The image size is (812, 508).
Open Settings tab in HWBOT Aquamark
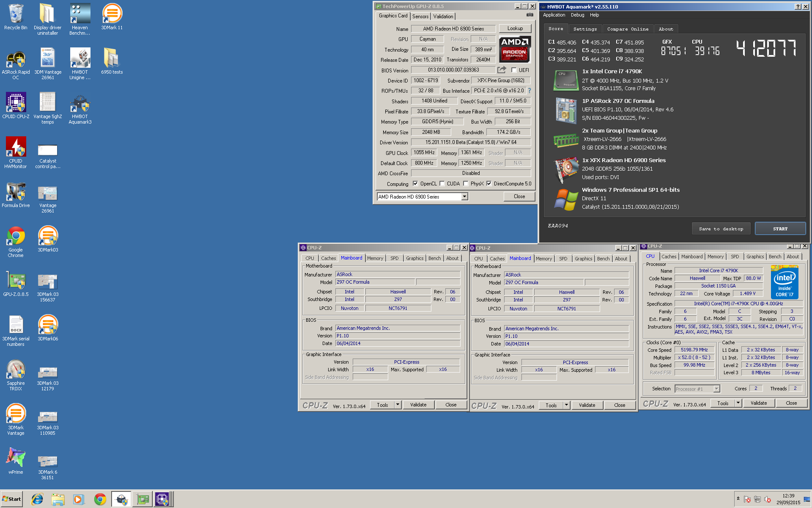(x=585, y=29)
